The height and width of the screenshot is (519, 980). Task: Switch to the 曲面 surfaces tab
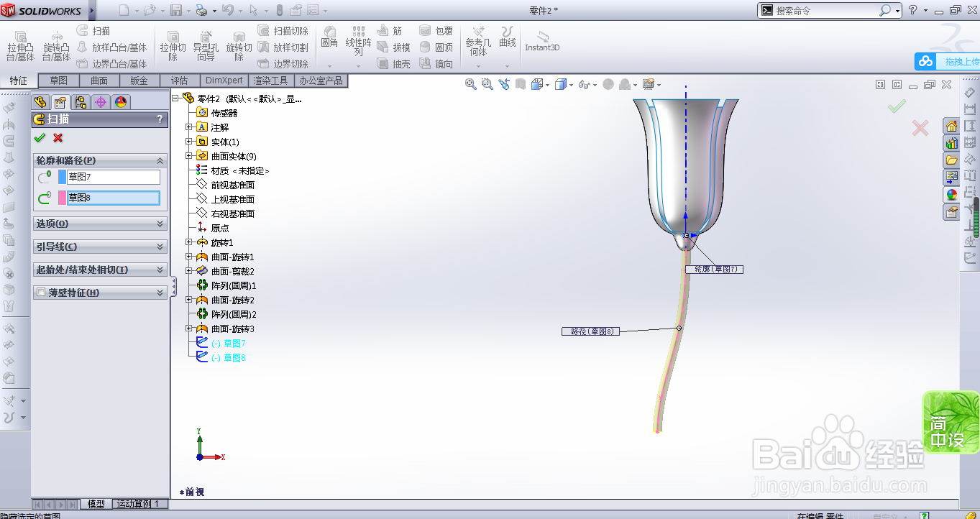point(99,81)
